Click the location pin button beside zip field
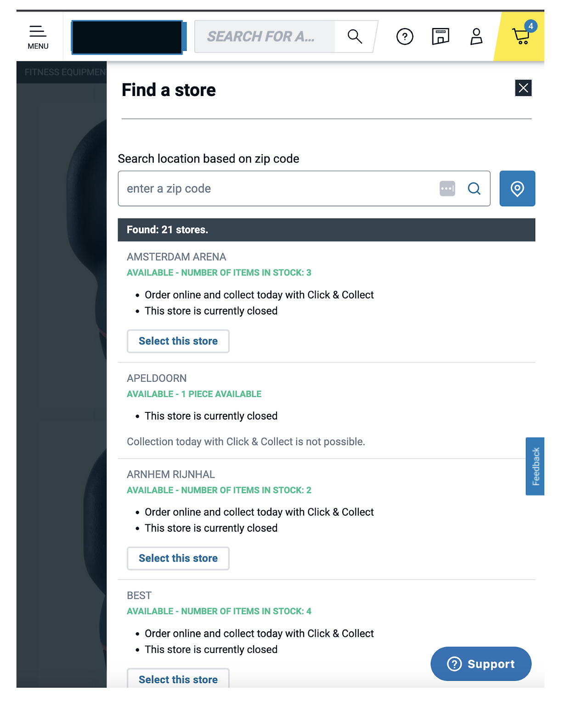The height and width of the screenshot is (703, 588). pyautogui.click(x=517, y=188)
